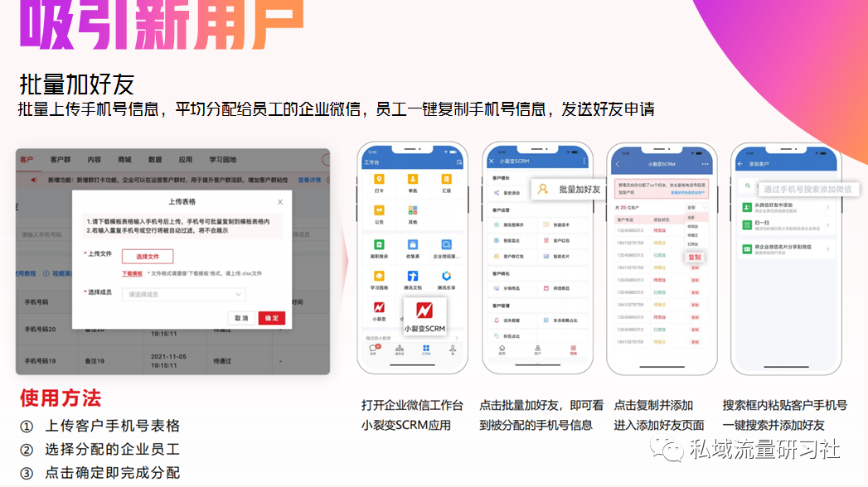Screen dimensions: 868x487
Task: Open the 裂变活动 entry under 客户增长
Action: click(507, 193)
